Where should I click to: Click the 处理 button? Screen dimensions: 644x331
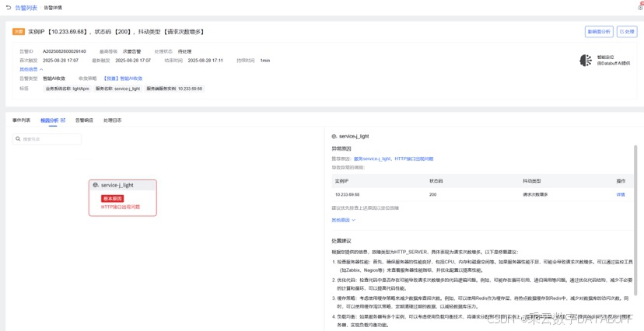tap(627, 32)
